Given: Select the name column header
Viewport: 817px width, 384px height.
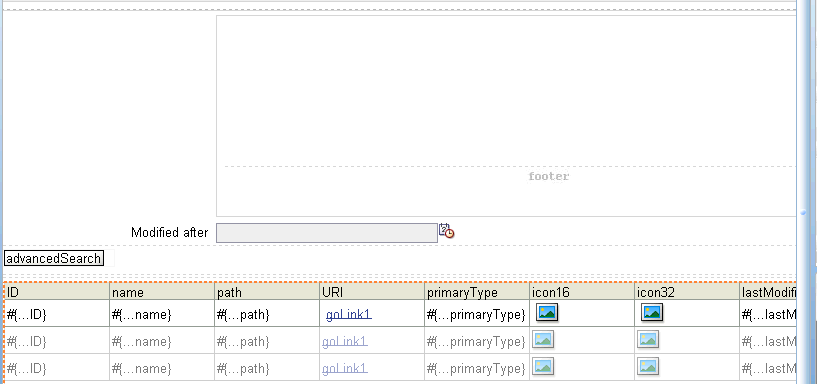Looking at the screenshot, I should pos(162,292).
